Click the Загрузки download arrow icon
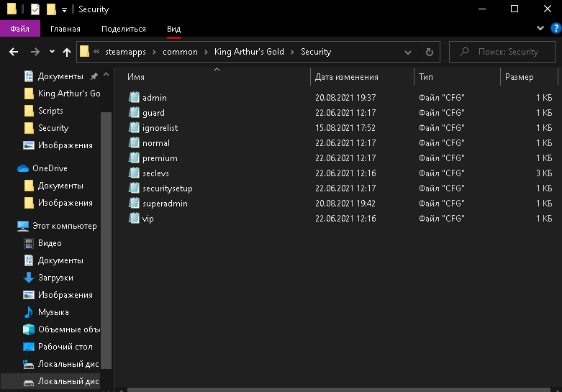This screenshot has height=392, width=562. coord(29,278)
